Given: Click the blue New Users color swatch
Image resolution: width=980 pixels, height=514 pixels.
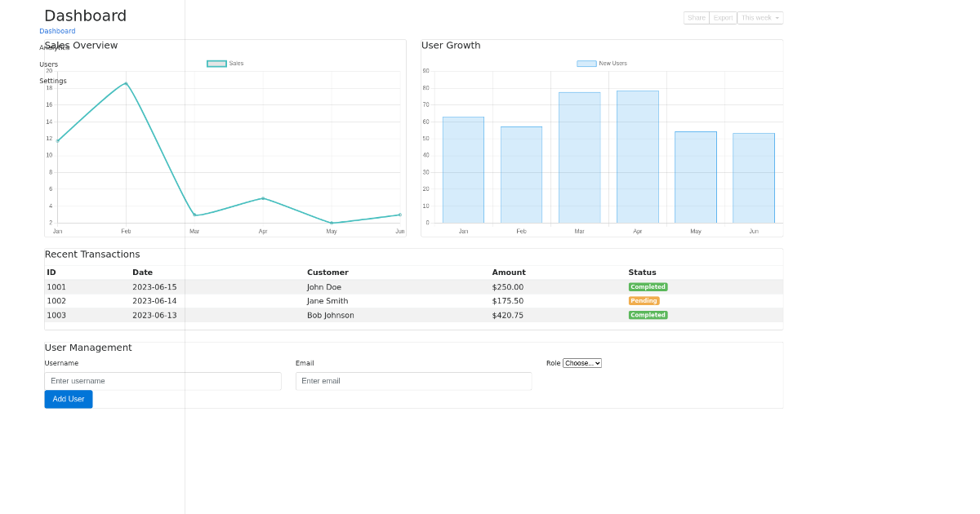Looking at the screenshot, I should tap(585, 63).
